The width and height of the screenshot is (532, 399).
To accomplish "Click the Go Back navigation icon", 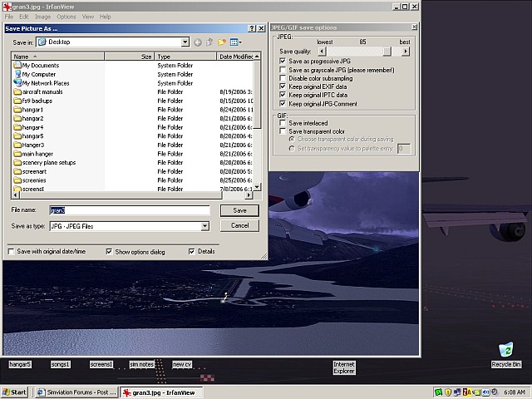I will [198, 42].
